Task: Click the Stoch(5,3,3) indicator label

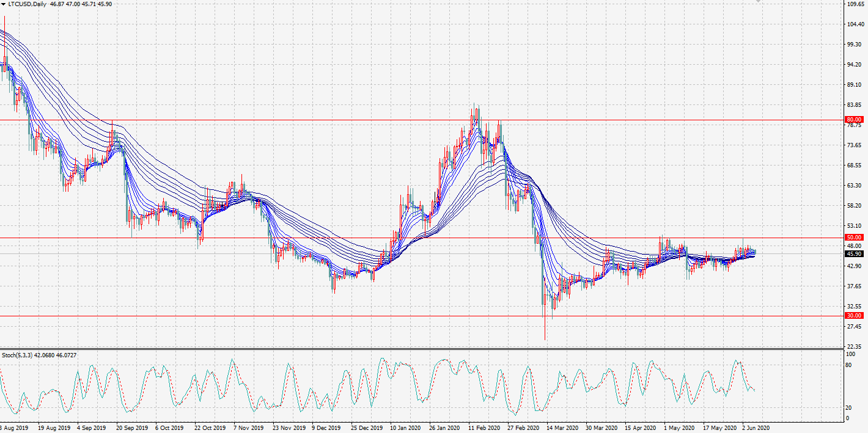Action: 17,355
